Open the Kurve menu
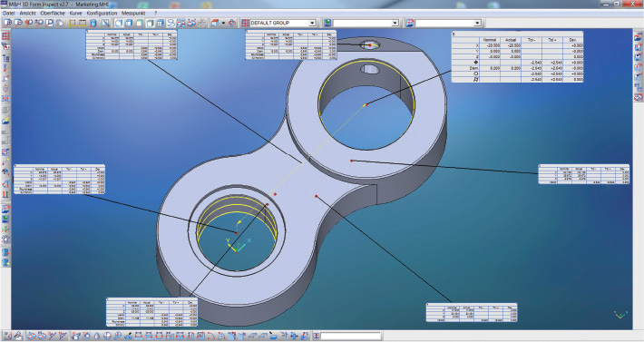Viewport: 644px width, 342px height. 75,13
